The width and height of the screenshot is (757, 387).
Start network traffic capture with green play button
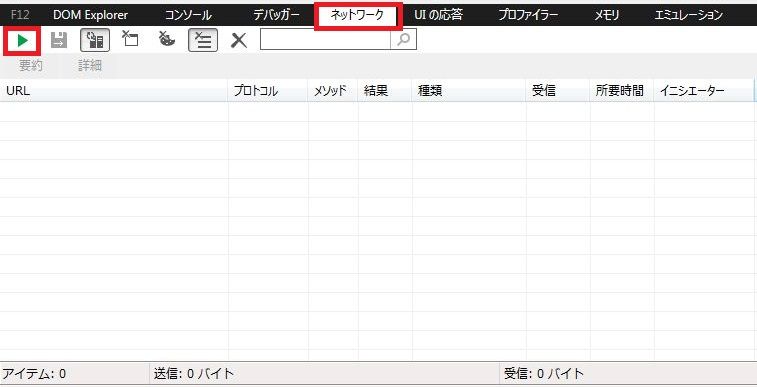(x=22, y=41)
